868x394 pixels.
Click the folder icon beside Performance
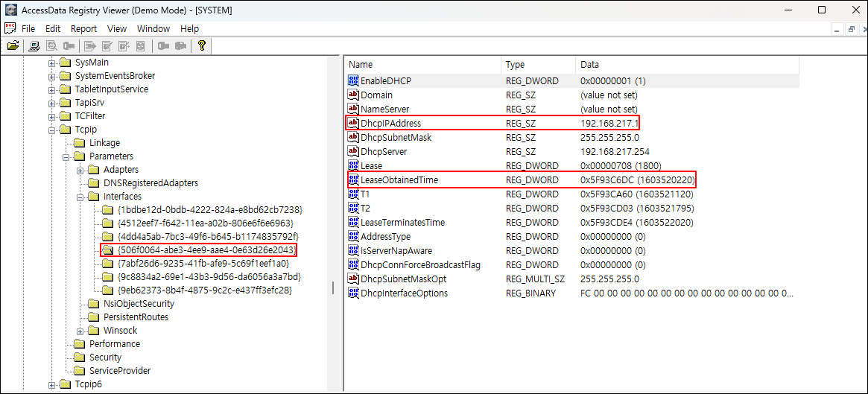pos(80,343)
